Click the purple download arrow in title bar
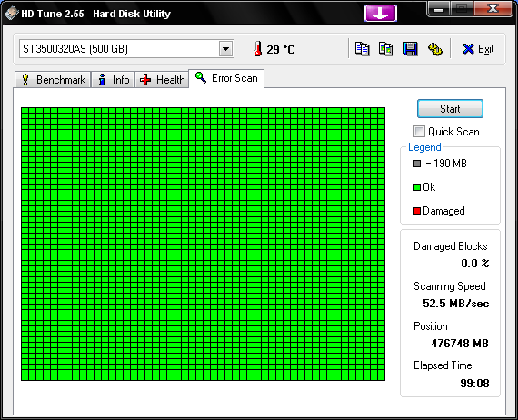This screenshot has height=420, width=518. 381,14
